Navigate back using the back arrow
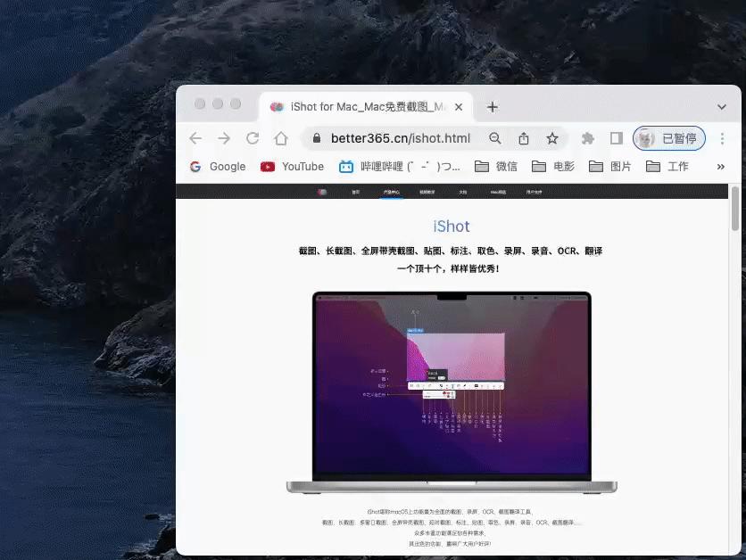Viewport: 746px width, 560px height. tap(195, 138)
